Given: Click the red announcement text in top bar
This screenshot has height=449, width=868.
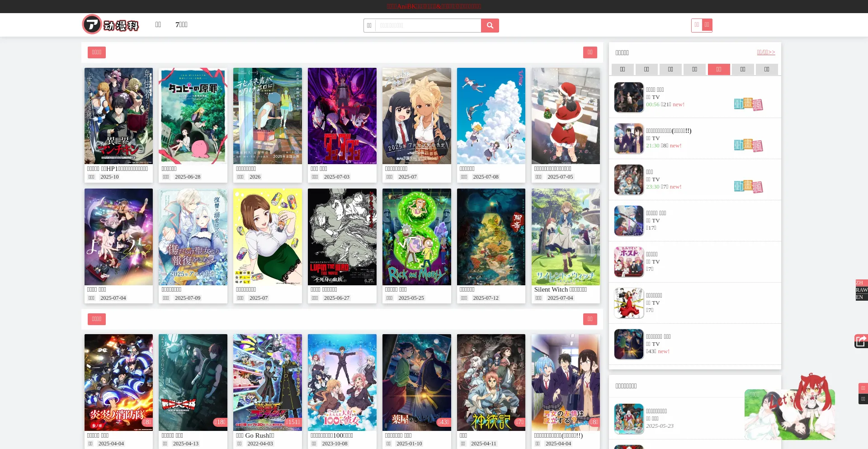Looking at the screenshot, I should [x=434, y=6].
